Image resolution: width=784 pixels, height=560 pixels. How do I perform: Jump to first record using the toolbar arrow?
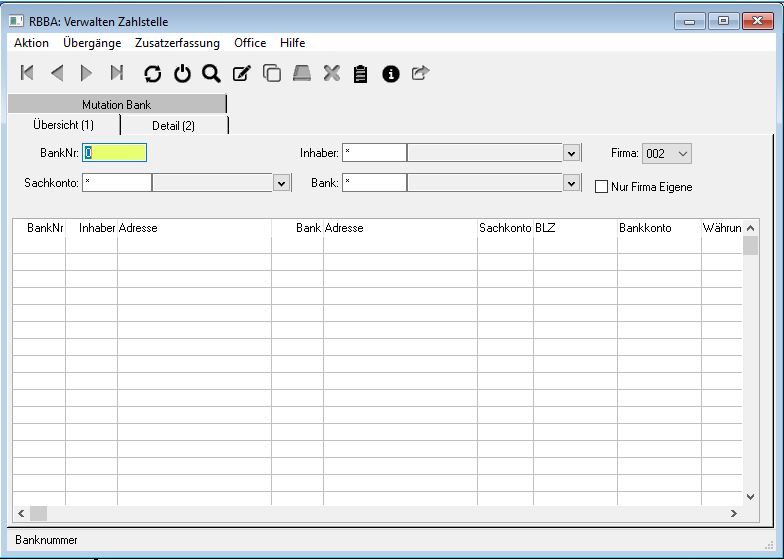[x=27, y=73]
